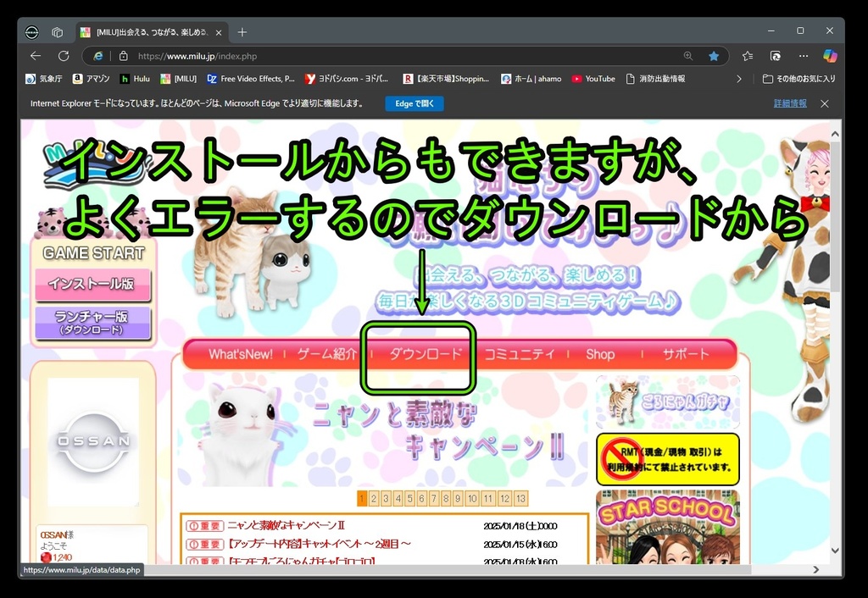The height and width of the screenshot is (598, 868).
Task: Open the What'sNew! menu
Action: [241, 354]
